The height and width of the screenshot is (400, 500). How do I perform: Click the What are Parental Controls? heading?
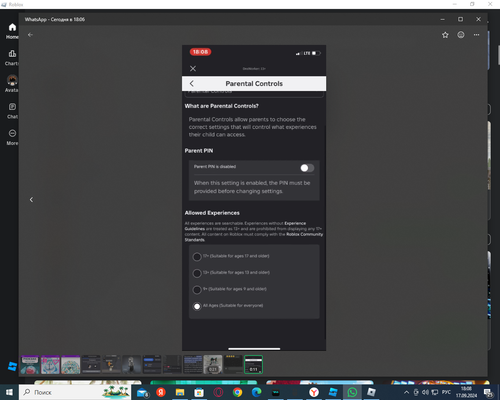(x=221, y=106)
